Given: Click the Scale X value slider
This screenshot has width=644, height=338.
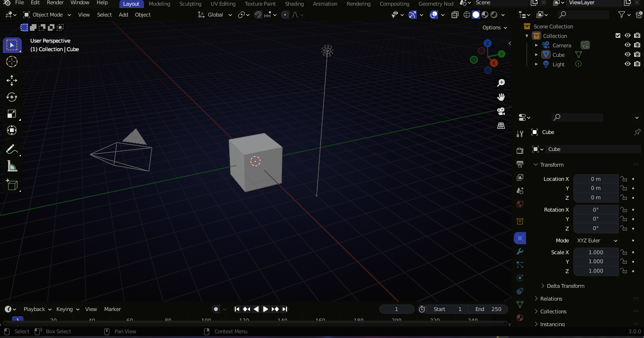Looking at the screenshot, I should pyautogui.click(x=596, y=252).
